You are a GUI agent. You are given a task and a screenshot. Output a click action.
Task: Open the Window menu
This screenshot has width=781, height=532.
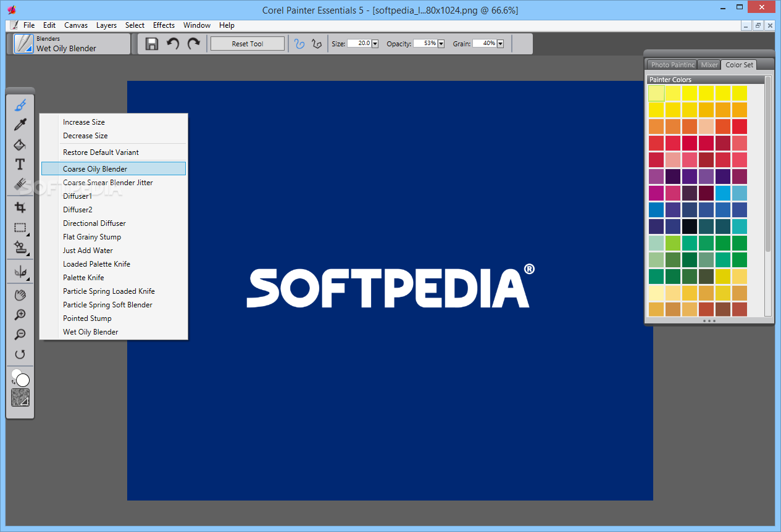(x=196, y=25)
